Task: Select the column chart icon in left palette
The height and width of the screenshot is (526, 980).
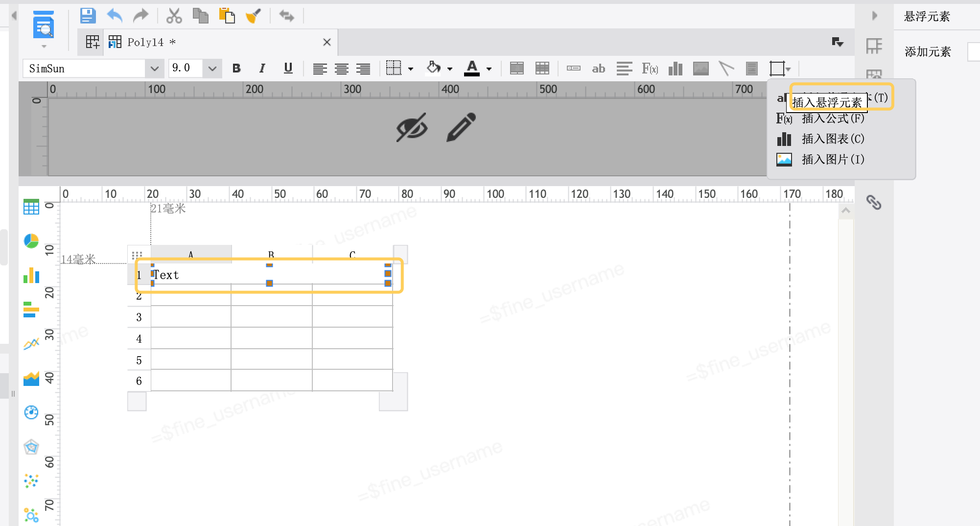Action: click(31, 275)
